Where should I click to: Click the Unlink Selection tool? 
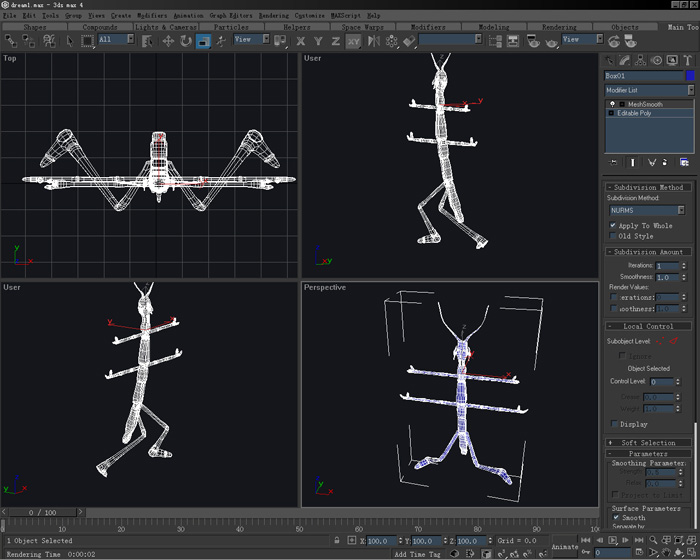pyautogui.click(x=29, y=41)
